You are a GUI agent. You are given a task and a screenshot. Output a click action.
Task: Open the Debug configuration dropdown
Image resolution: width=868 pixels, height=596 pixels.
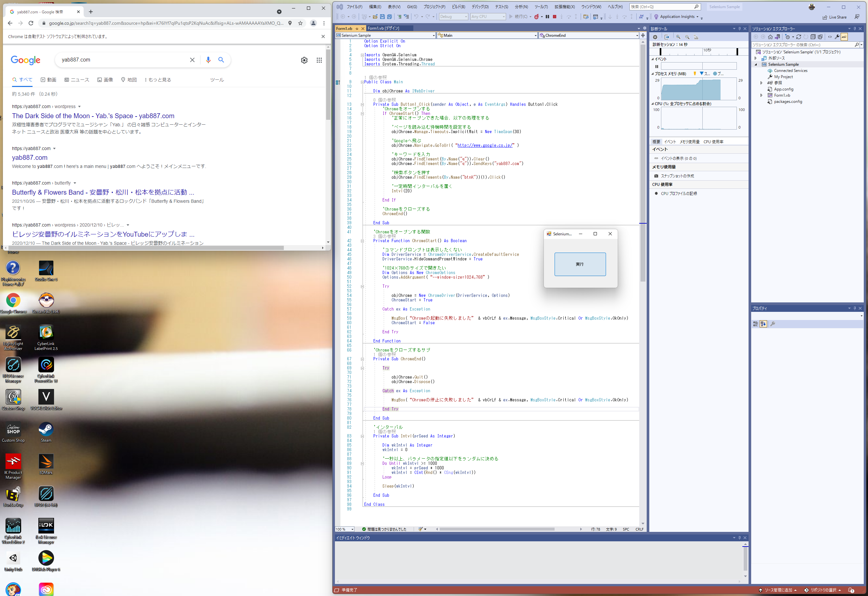[453, 17]
